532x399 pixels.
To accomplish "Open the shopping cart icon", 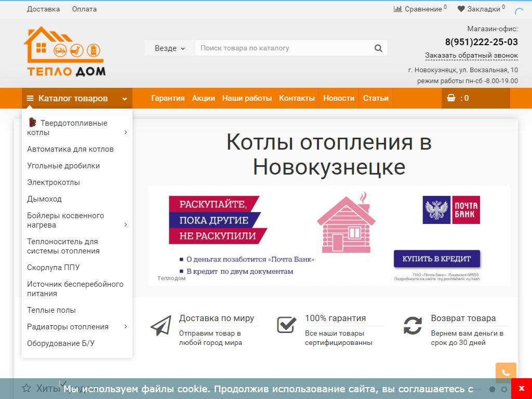I will click(x=451, y=98).
